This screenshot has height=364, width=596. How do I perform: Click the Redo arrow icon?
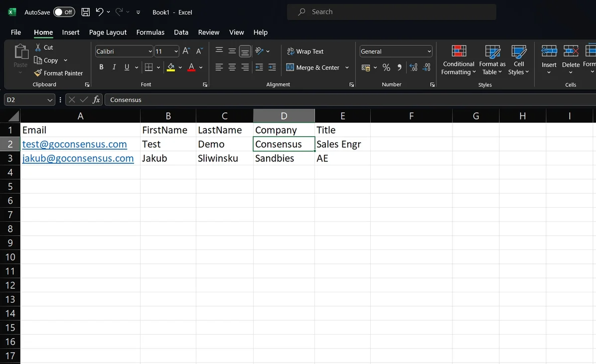119,12
